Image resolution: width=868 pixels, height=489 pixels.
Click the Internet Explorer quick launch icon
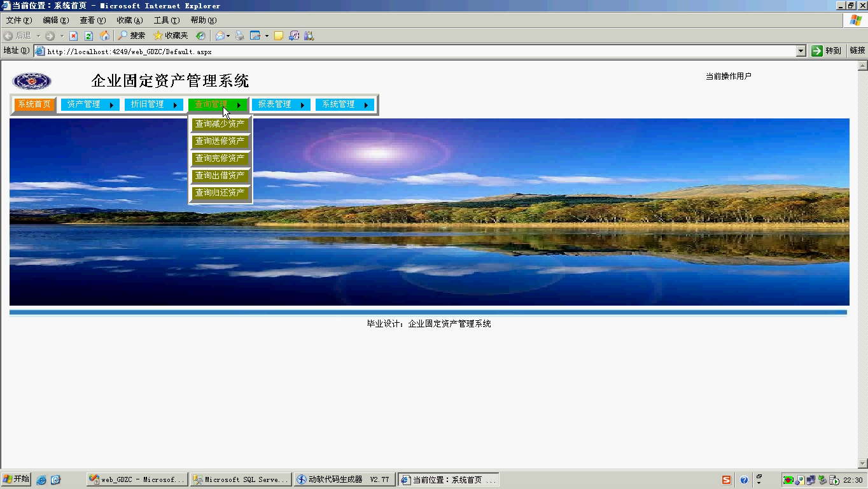[x=41, y=479]
